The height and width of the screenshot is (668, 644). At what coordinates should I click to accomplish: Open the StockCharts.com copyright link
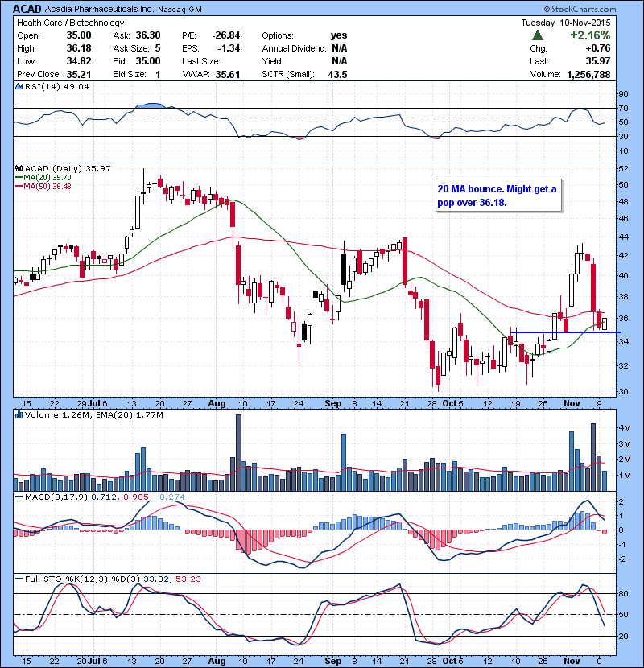(580, 9)
